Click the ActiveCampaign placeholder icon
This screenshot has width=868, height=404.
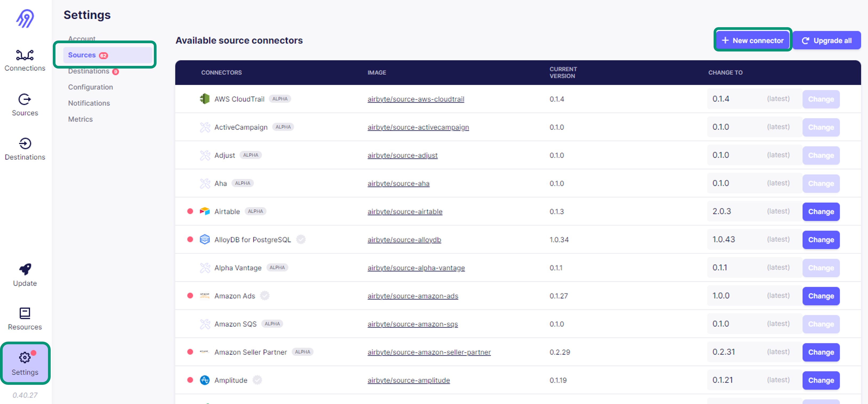click(x=205, y=127)
